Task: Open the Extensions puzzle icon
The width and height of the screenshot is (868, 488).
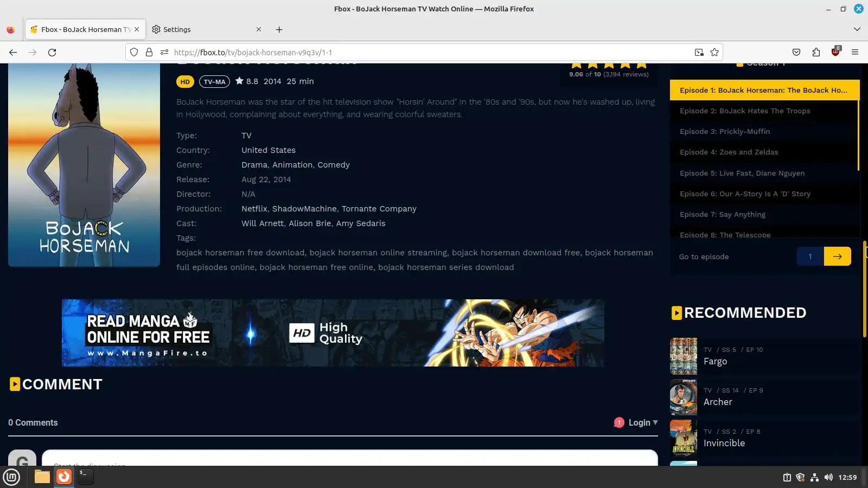Action: coord(816,52)
